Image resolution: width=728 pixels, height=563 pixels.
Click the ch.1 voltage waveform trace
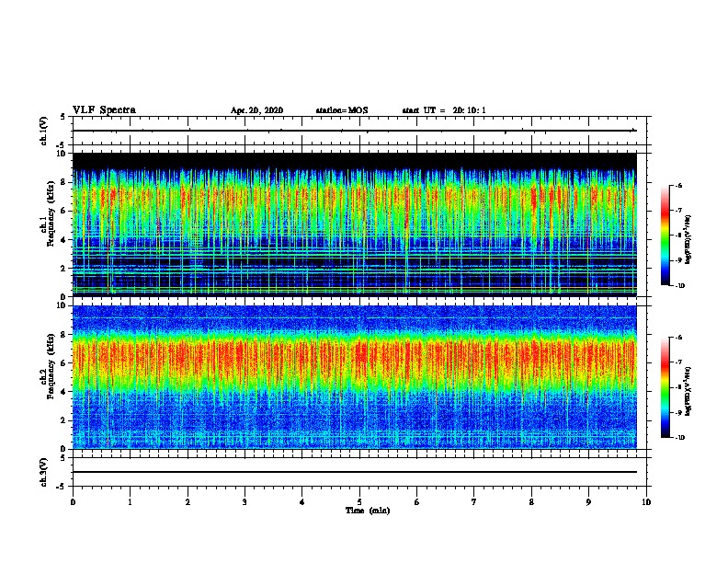(x=355, y=131)
